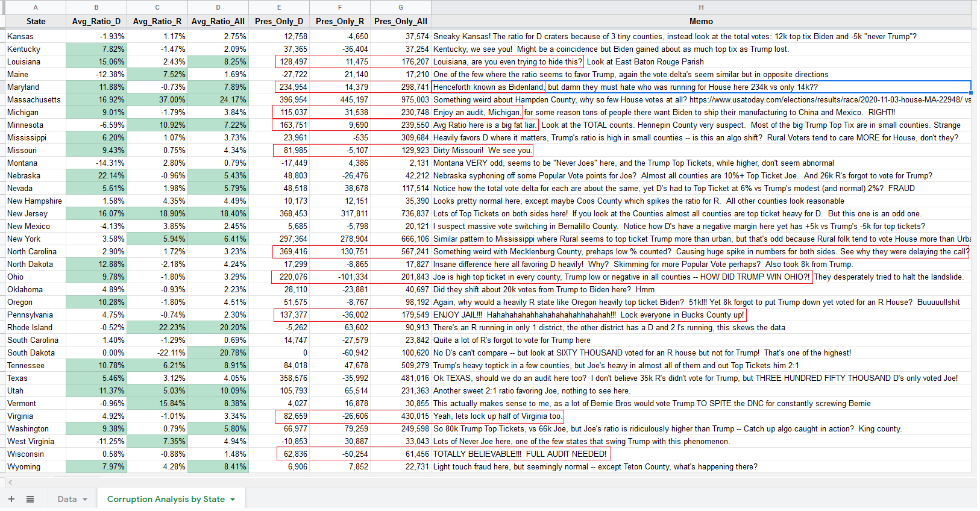Select Minnesota's 10.92% cell
The image size is (980, 511).
(x=157, y=125)
